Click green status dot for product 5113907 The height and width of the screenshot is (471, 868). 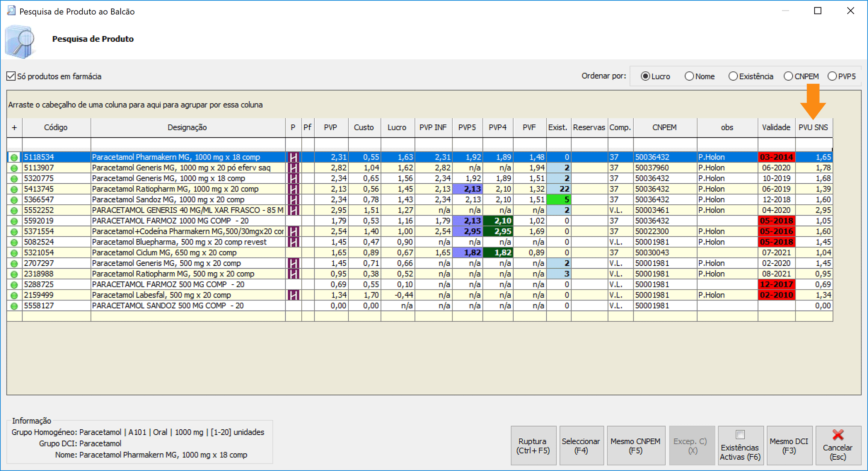(x=14, y=168)
